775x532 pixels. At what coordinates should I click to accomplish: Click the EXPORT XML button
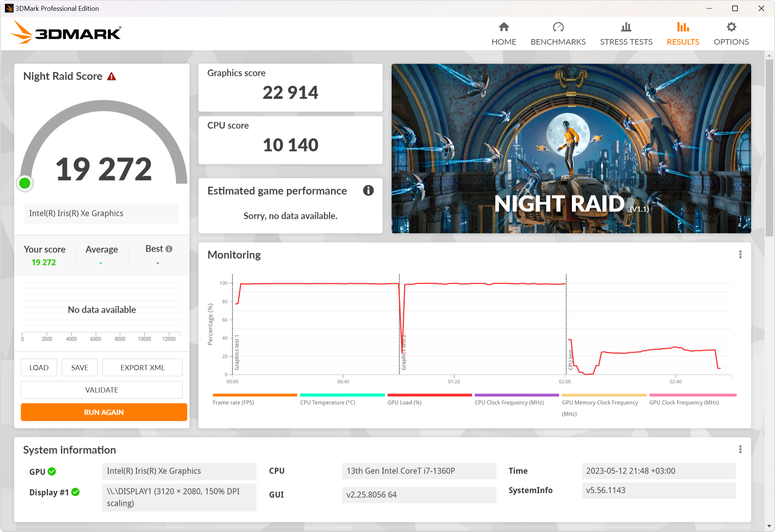(x=142, y=367)
